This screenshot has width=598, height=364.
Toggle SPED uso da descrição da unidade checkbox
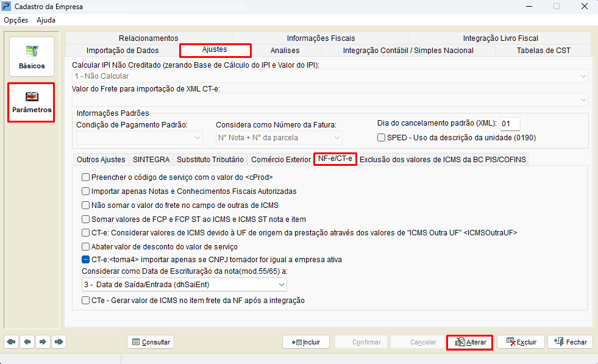382,137
